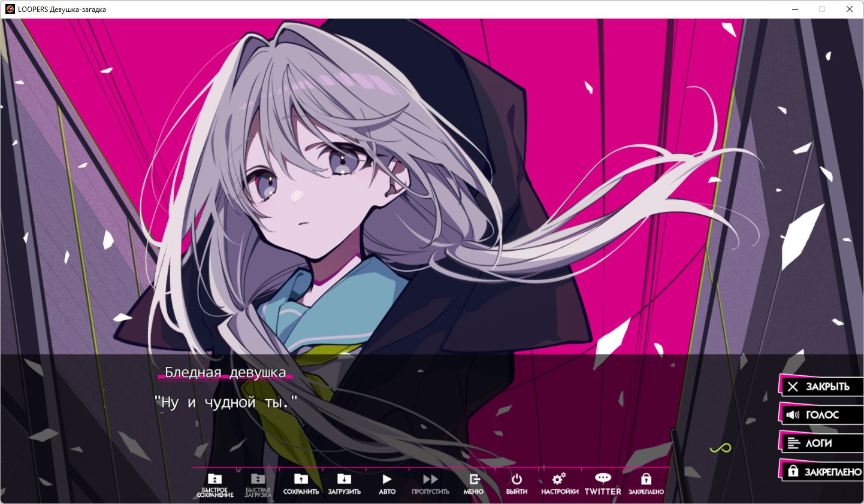Image resolution: width=864 pixels, height=504 pixels.
Task: Toggle the Закреплено button on right panel
Action: 821,471
